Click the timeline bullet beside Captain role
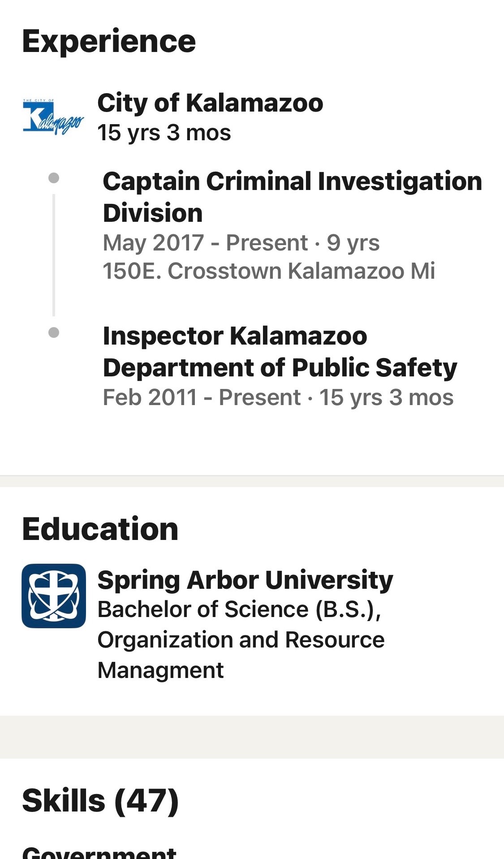 (54, 178)
